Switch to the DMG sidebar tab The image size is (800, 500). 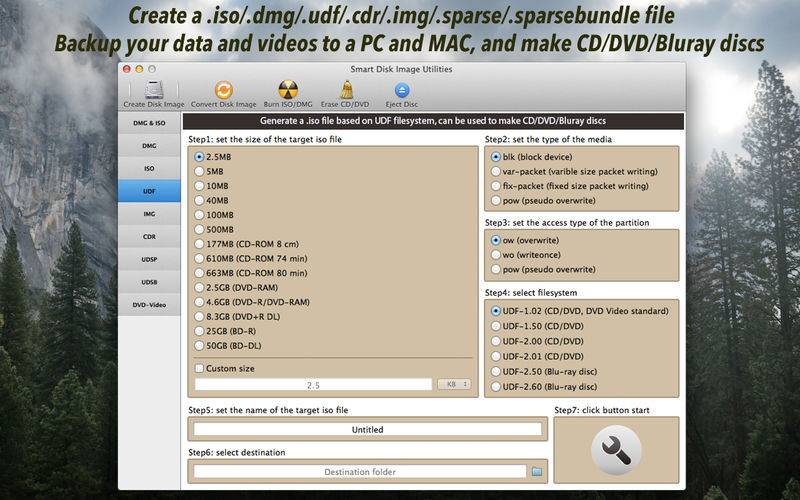pyautogui.click(x=149, y=146)
